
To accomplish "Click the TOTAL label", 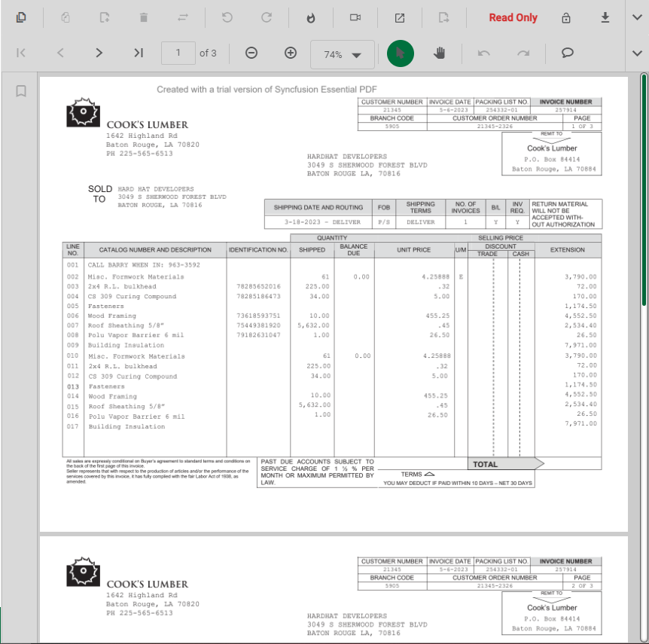I will (x=485, y=464).
